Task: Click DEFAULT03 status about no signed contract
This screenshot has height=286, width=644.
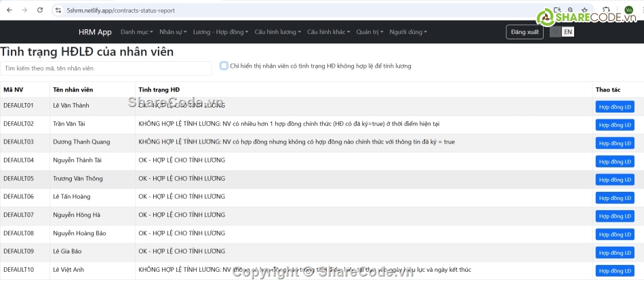Action: tap(296, 142)
